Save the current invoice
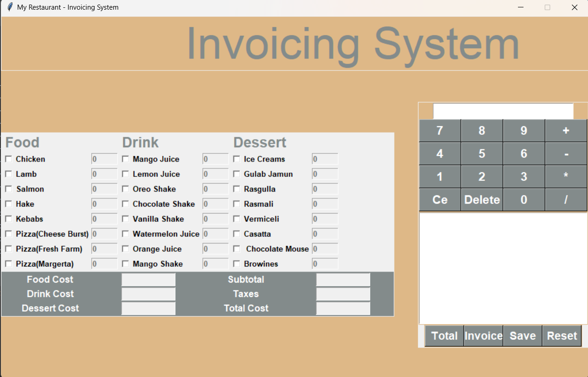Image resolution: width=588 pixels, height=377 pixels. coord(522,336)
